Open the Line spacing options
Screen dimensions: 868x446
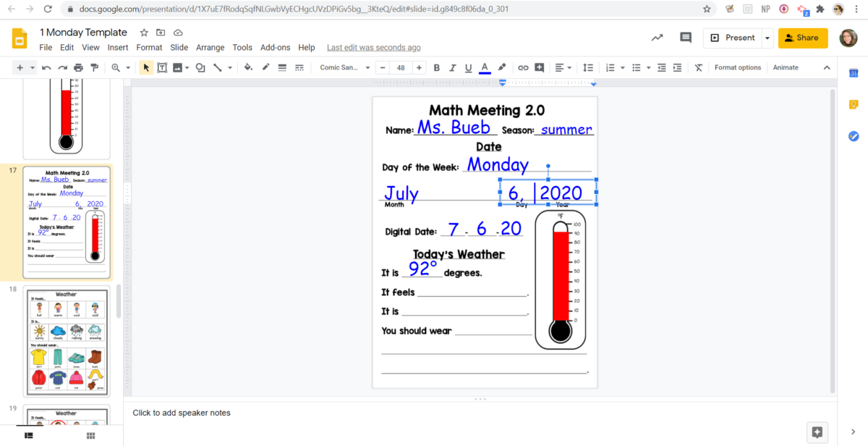point(588,67)
